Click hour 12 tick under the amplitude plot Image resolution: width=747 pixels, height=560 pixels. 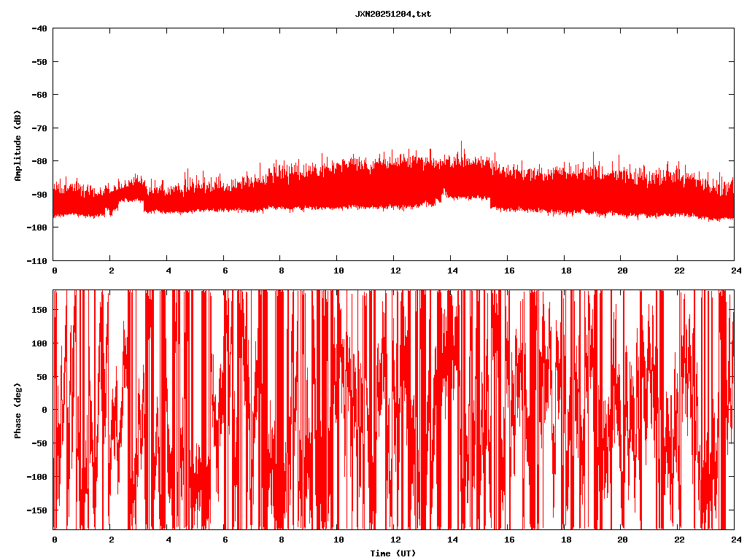(x=393, y=271)
